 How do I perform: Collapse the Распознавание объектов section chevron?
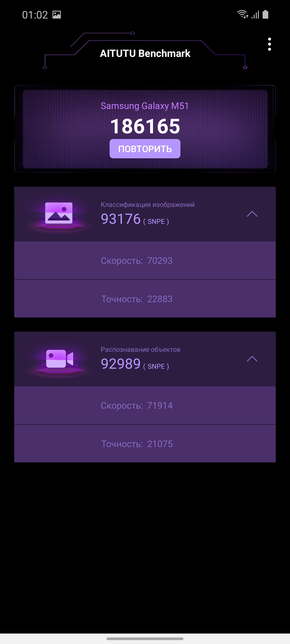click(252, 359)
